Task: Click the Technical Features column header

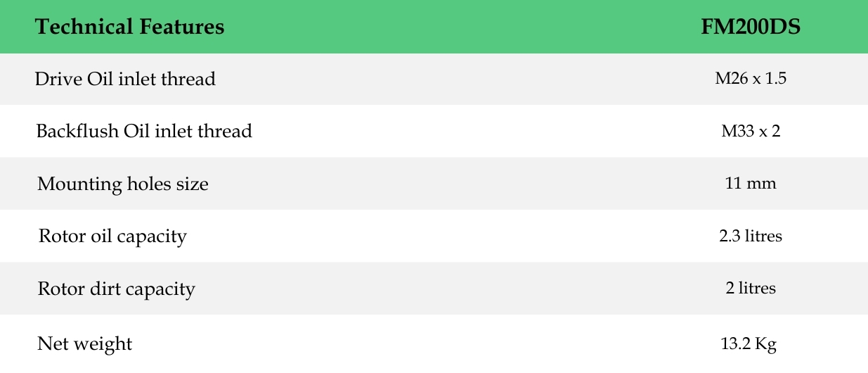Action: [x=130, y=27]
